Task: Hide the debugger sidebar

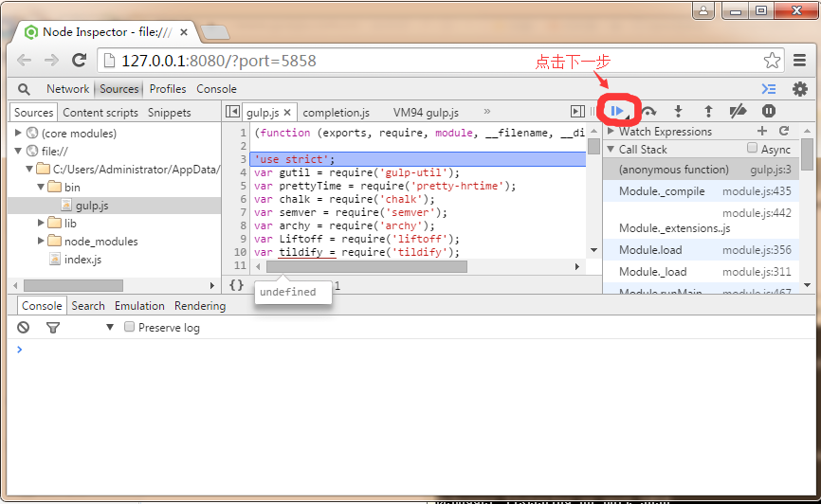Action: tap(577, 112)
